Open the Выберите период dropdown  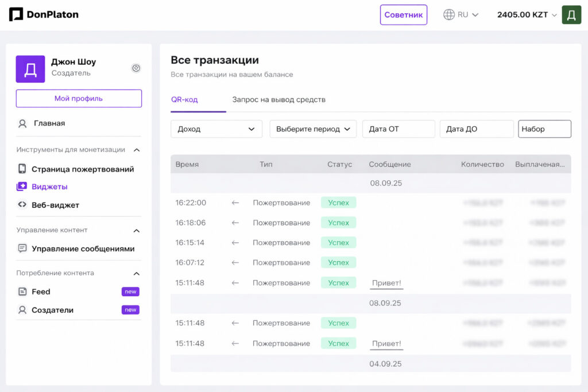tap(312, 129)
